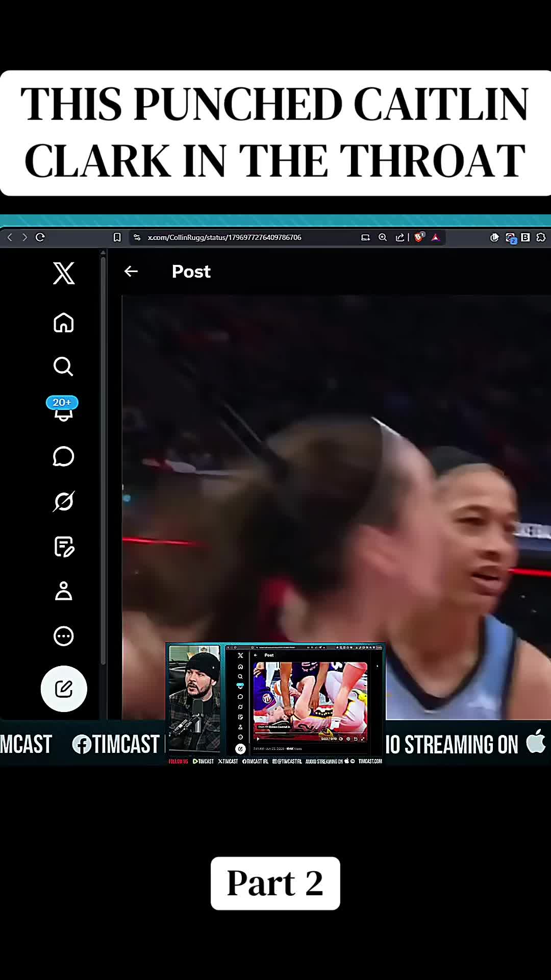
Task: Open site settings icon before the URL
Action: point(137,237)
